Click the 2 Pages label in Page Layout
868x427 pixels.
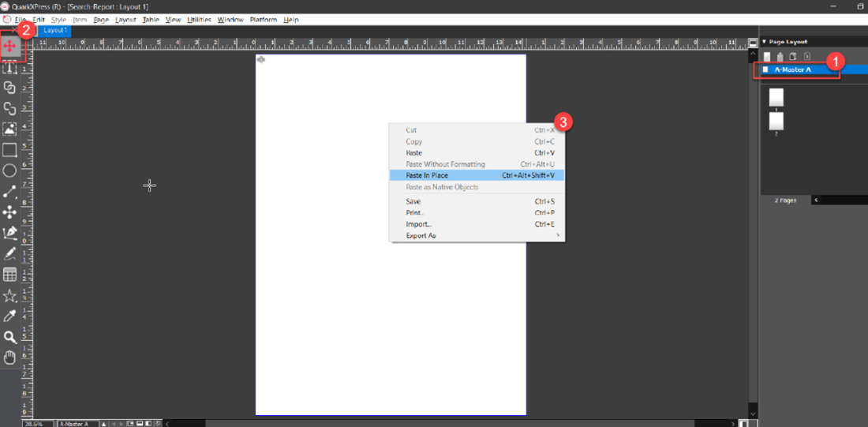pyautogui.click(x=785, y=200)
